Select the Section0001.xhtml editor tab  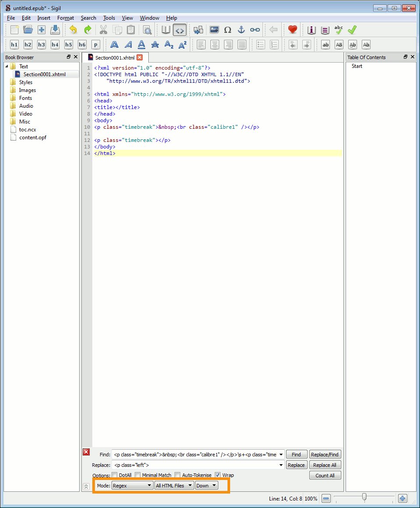click(x=115, y=58)
